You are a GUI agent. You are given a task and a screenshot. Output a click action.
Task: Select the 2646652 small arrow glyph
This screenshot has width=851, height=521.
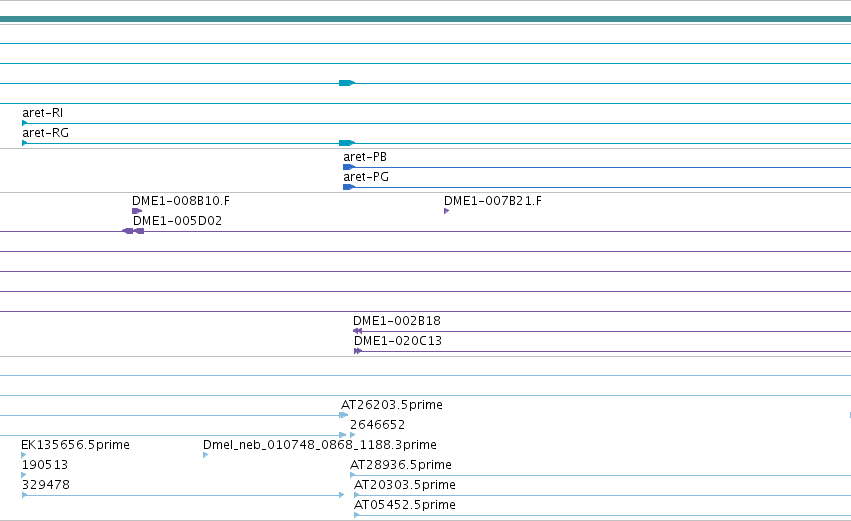(x=353, y=435)
